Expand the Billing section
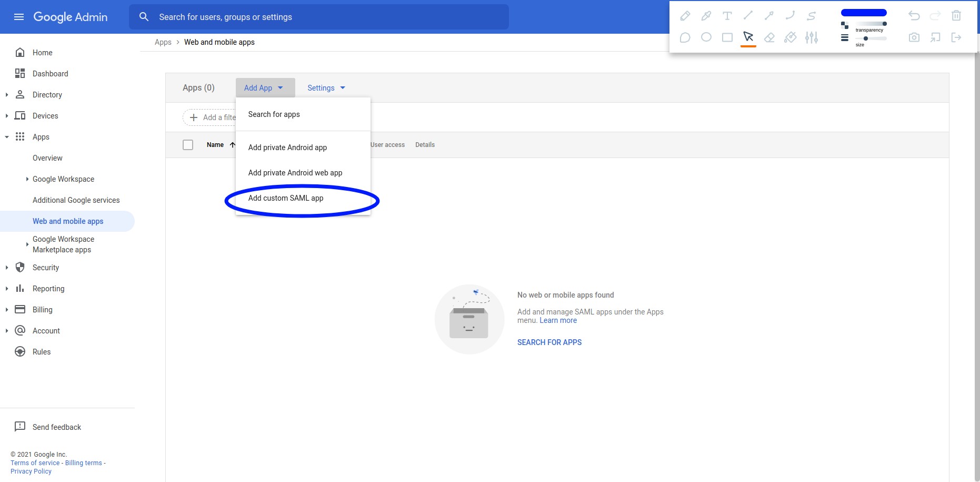The height and width of the screenshot is (482, 980). 6,310
